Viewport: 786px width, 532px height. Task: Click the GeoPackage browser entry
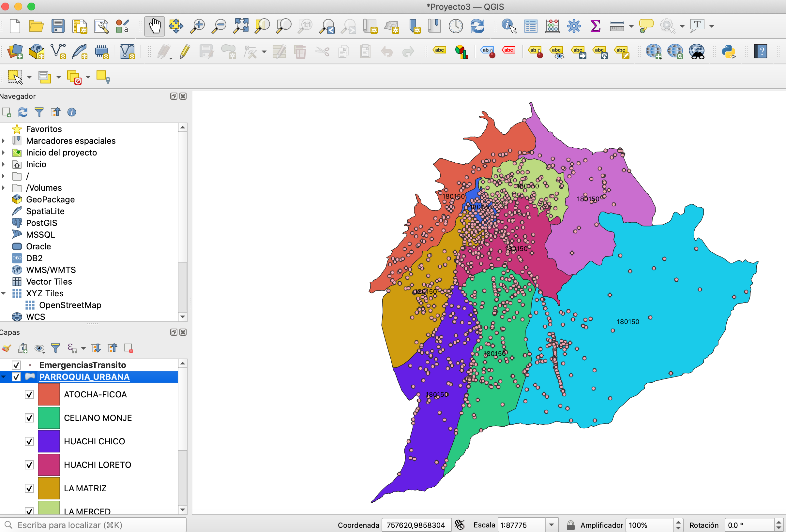(51, 199)
